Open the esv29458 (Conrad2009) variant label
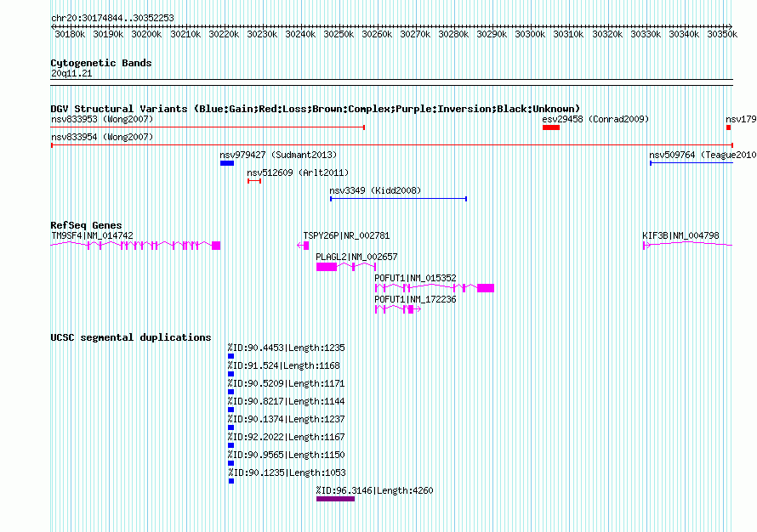This screenshot has width=757, height=532. point(595,119)
